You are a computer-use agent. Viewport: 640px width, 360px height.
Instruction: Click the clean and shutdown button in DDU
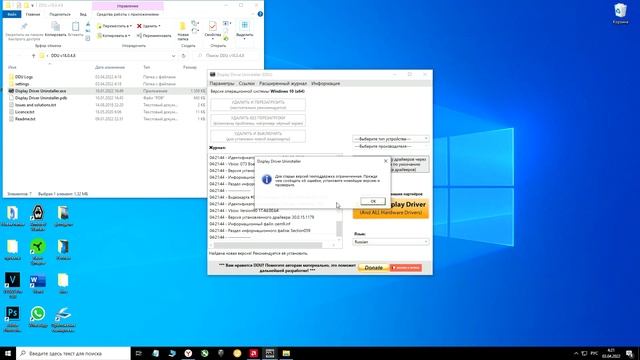pyautogui.click(x=258, y=136)
